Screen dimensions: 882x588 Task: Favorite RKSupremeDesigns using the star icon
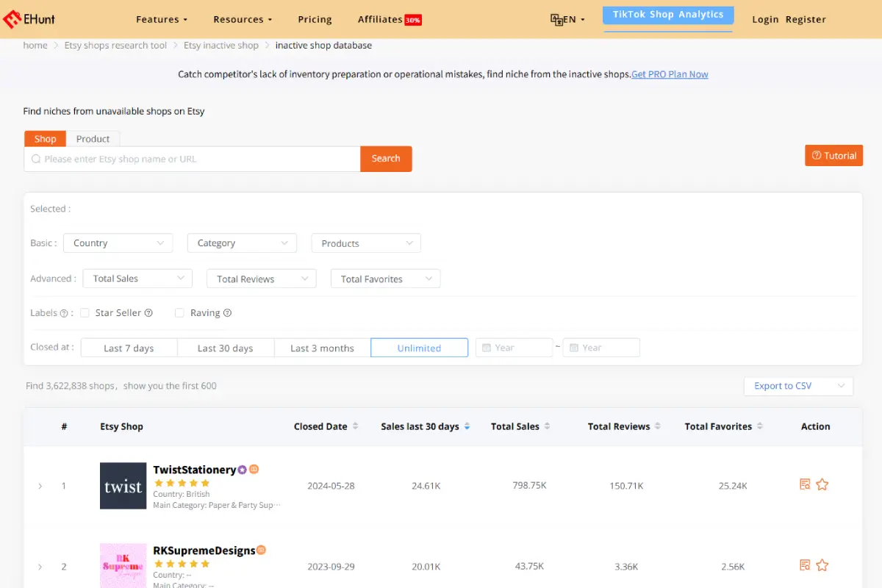tap(822, 564)
